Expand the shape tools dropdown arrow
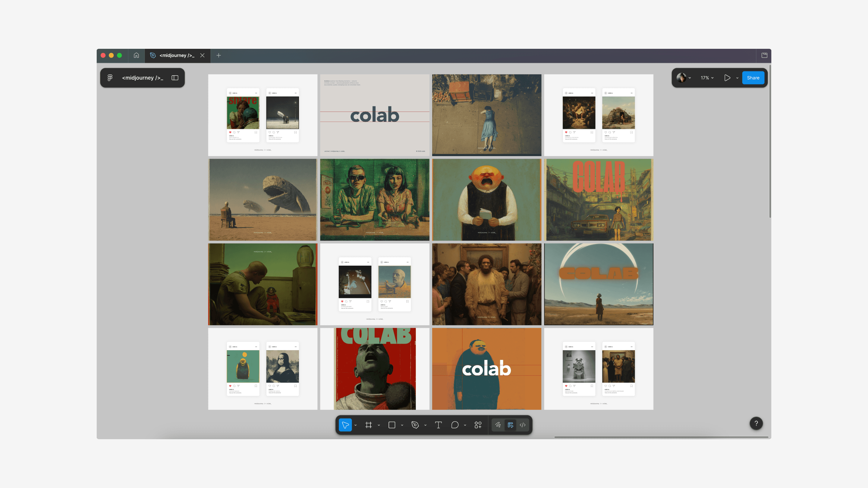 click(402, 425)
